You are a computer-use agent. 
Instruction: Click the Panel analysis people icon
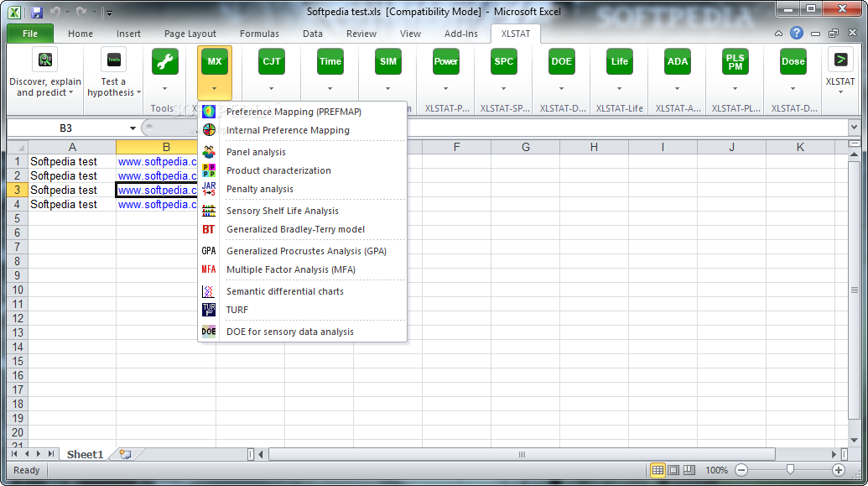[209, 152]
